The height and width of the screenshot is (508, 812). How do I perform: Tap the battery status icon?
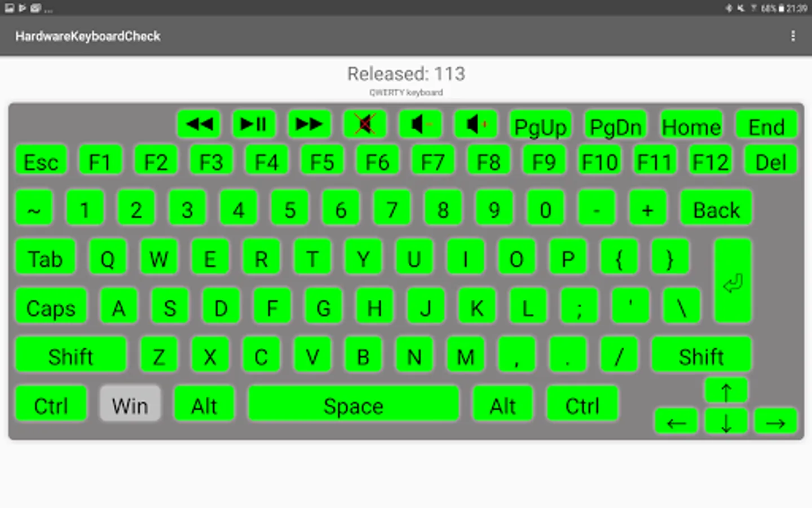[x=782, y=8]
